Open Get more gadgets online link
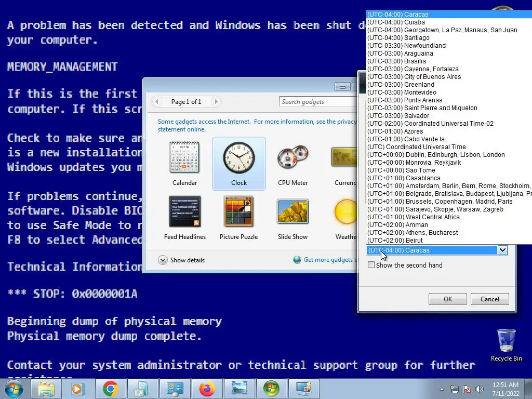 pos(330,260)
